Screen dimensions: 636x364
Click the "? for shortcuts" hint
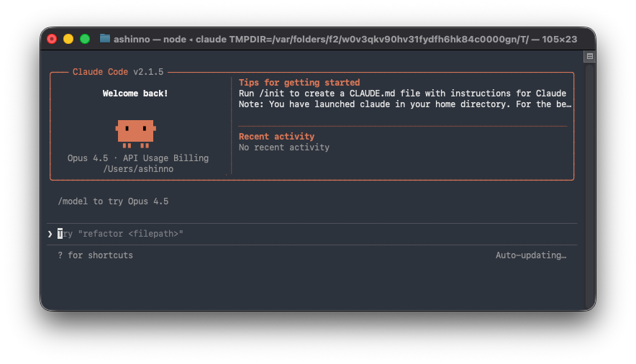tap(95, 255)
